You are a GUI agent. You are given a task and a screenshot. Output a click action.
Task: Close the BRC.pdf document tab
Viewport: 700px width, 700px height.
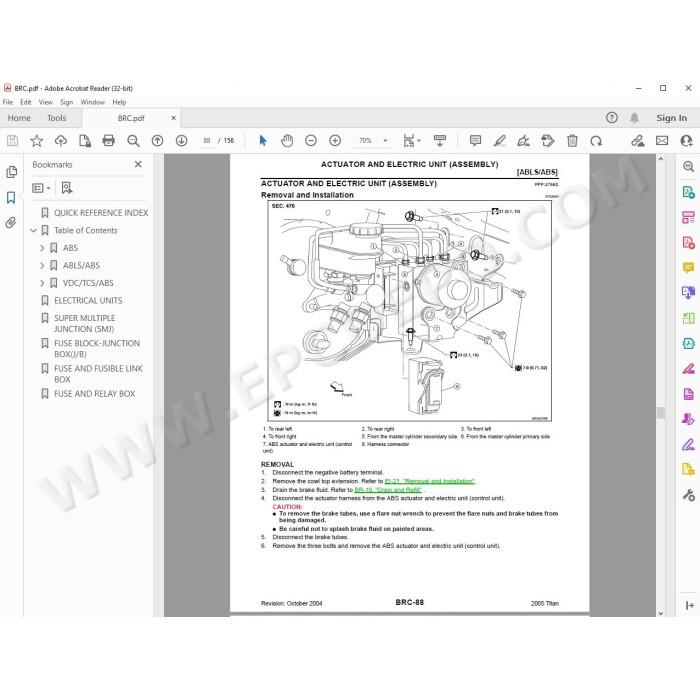(174, 118)
